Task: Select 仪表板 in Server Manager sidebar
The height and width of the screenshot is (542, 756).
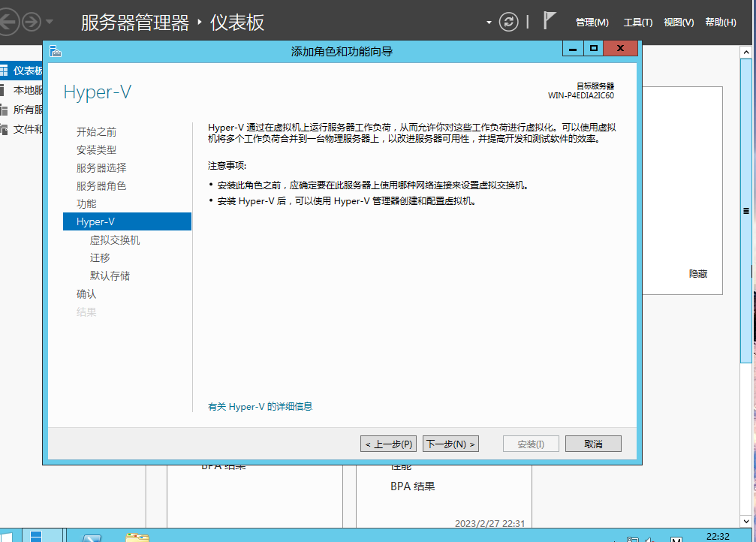Action: pos(21,71)
